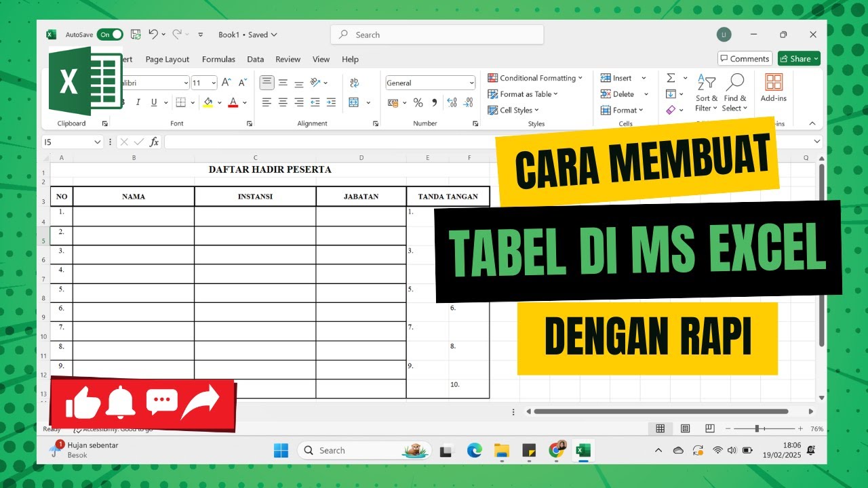Click the AutoSum sigma icon
This screenshot has width=868, height=488.
[671, 78]
